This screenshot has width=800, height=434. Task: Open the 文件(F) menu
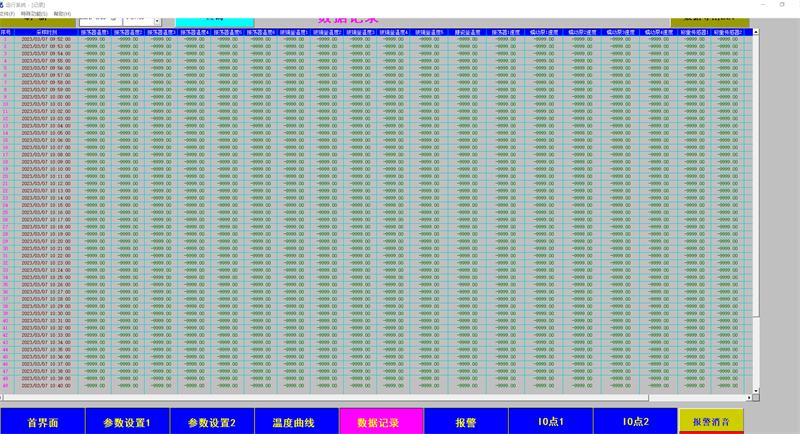(7, 14)
